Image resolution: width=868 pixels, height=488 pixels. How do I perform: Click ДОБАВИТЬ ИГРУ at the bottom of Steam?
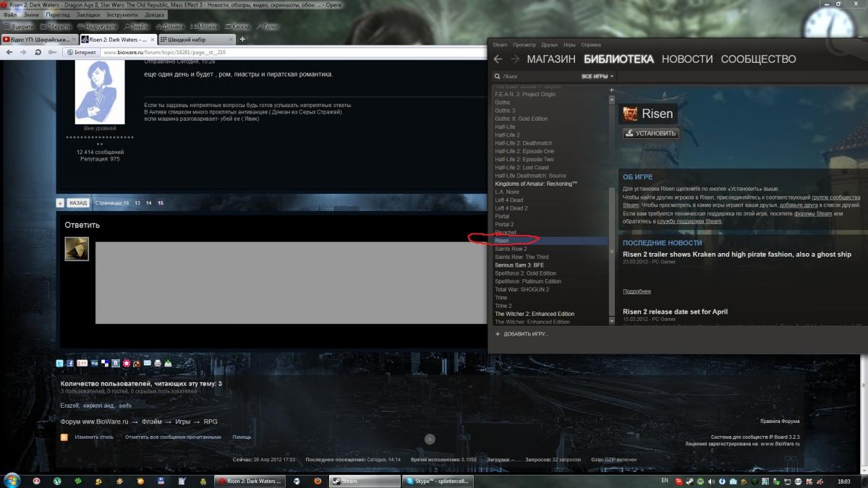[522, 334]
